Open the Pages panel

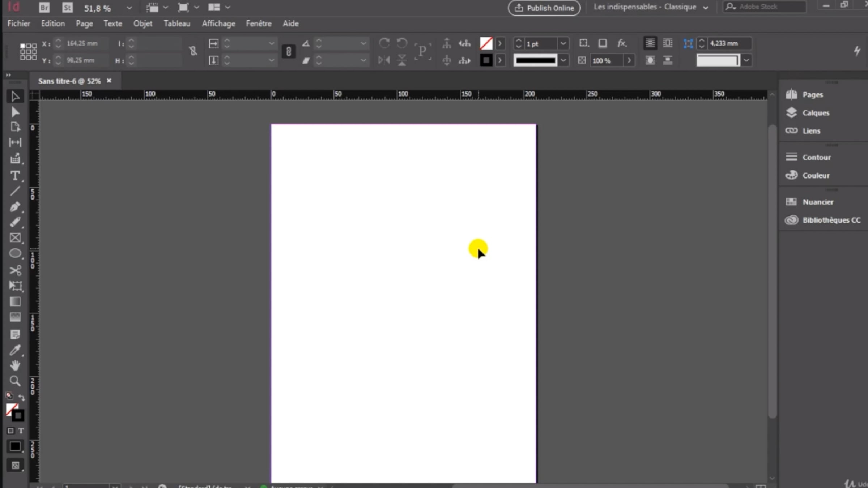804,95
